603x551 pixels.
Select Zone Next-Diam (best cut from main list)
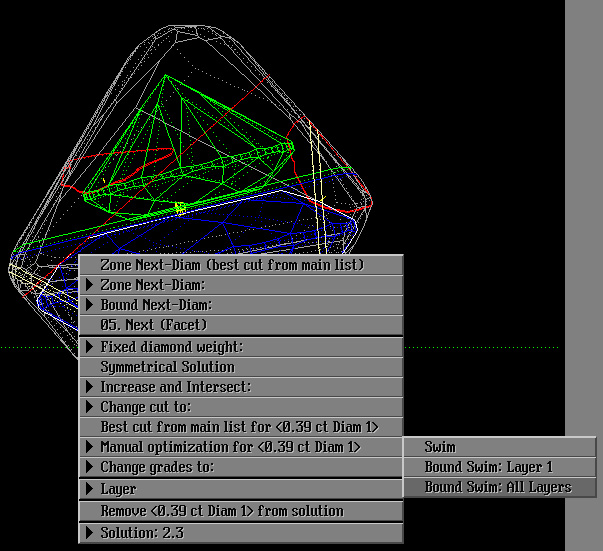pos(240,265)
